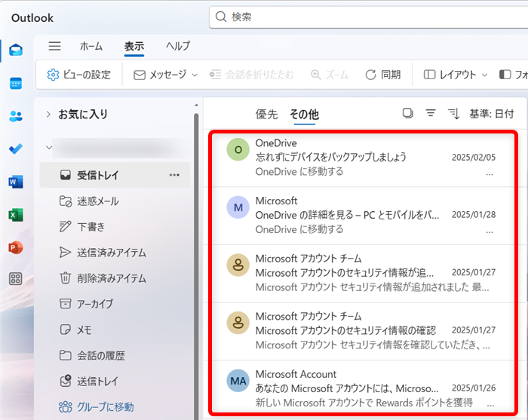Viewport: 528px width, 420px height.
Task: Launch PowerPoint from the app sidebar
Action: click(16, 247)
